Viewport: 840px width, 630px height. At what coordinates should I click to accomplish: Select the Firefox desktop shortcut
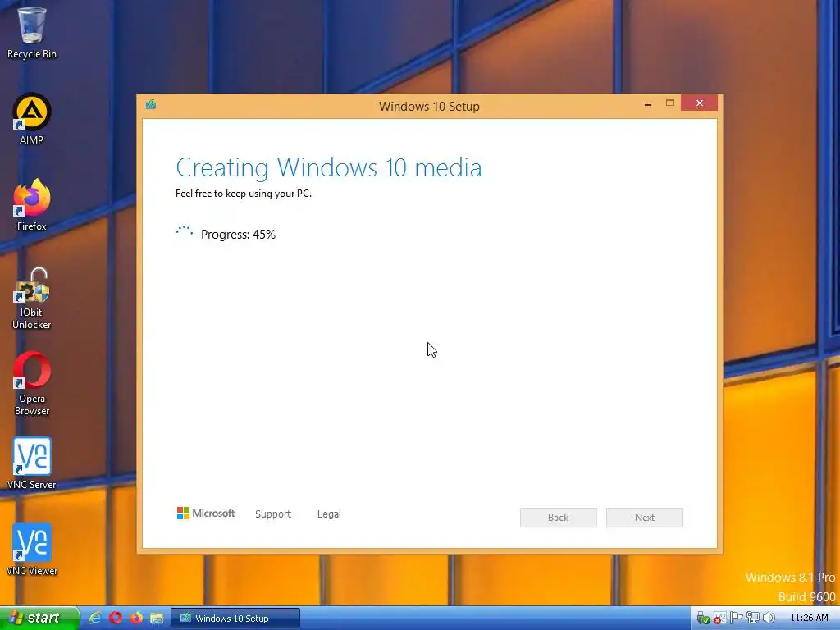click(x=32, y=205)
